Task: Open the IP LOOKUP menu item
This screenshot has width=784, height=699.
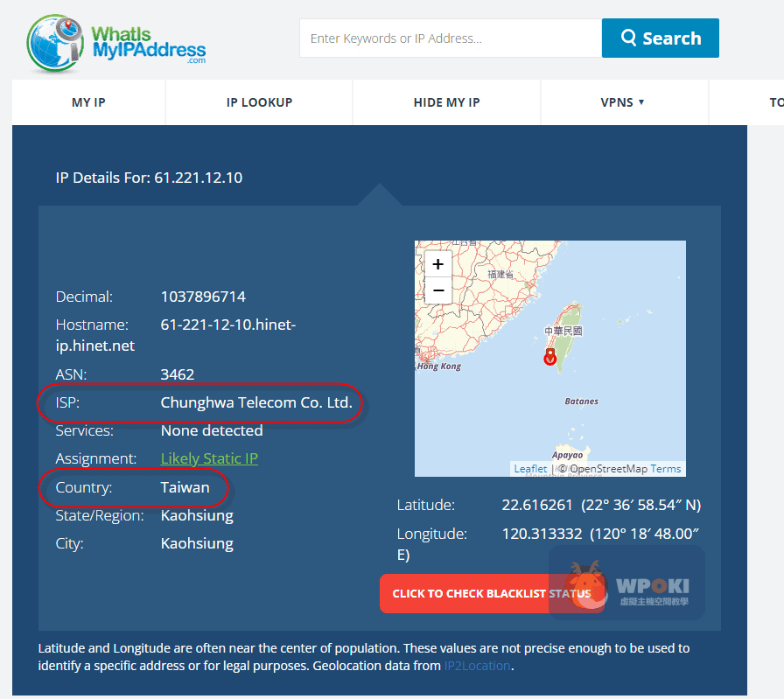Action: pyautogui.click(x=259, y=102)
